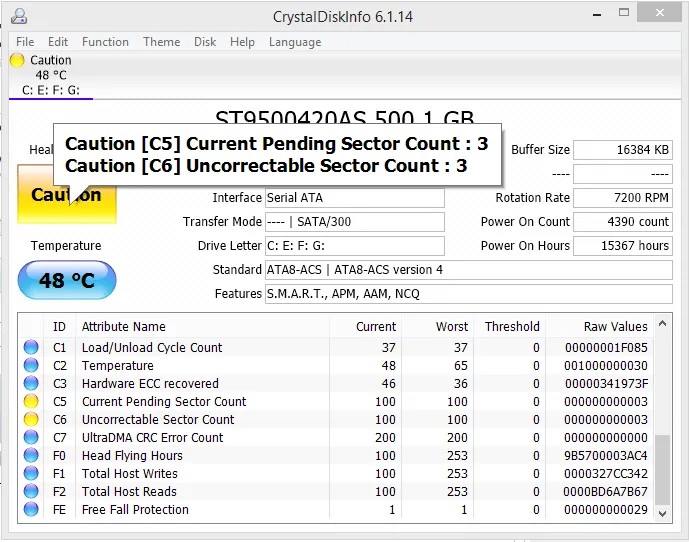Screen dimensions: 689x542
Task: Minimize the CrystalDiskInfo window
Action: tap(597, 15)
